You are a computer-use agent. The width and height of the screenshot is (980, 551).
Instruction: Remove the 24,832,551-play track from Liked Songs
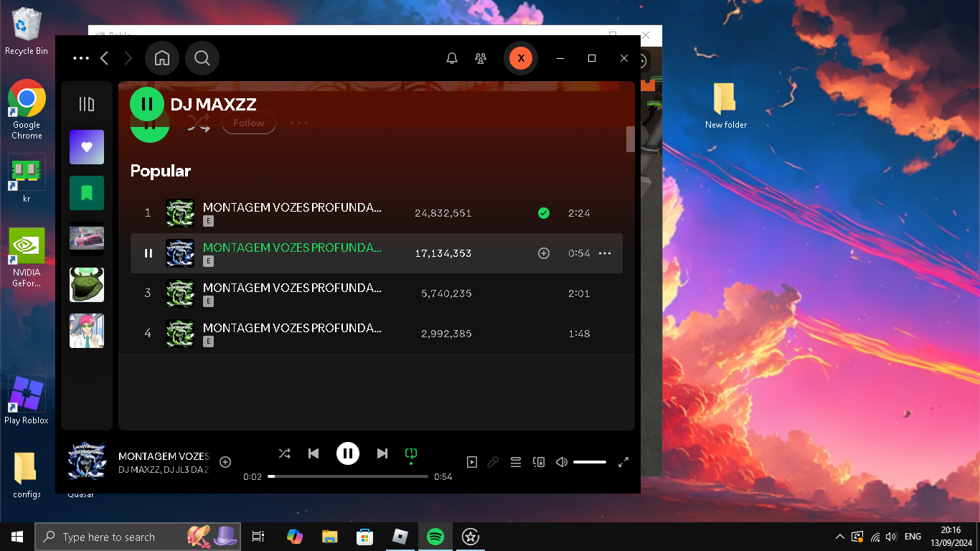(544, 213)
